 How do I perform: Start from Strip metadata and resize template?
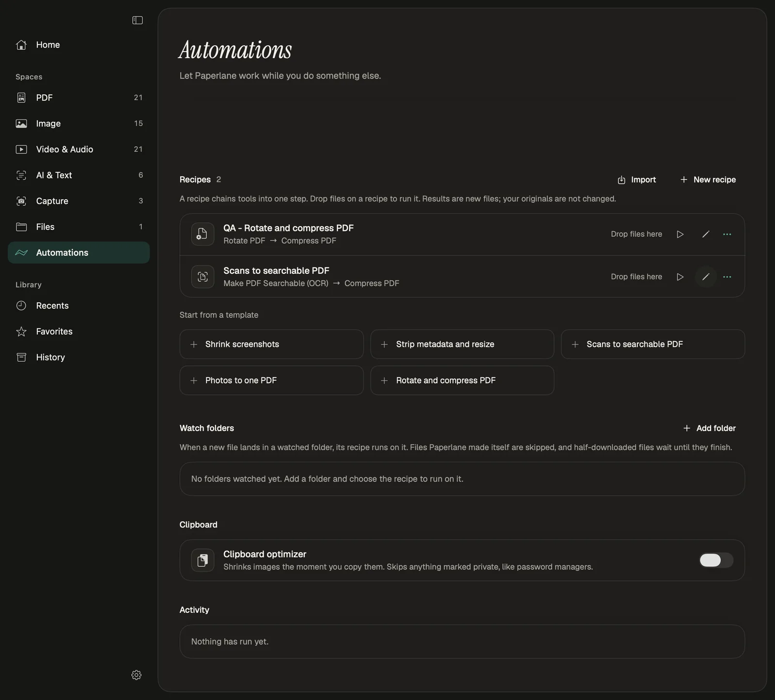[462, 344]
